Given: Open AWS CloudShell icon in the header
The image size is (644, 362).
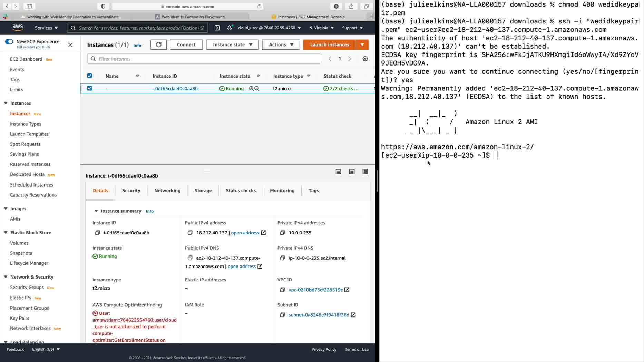Looking at the screenshot, I should pos(217,28).
